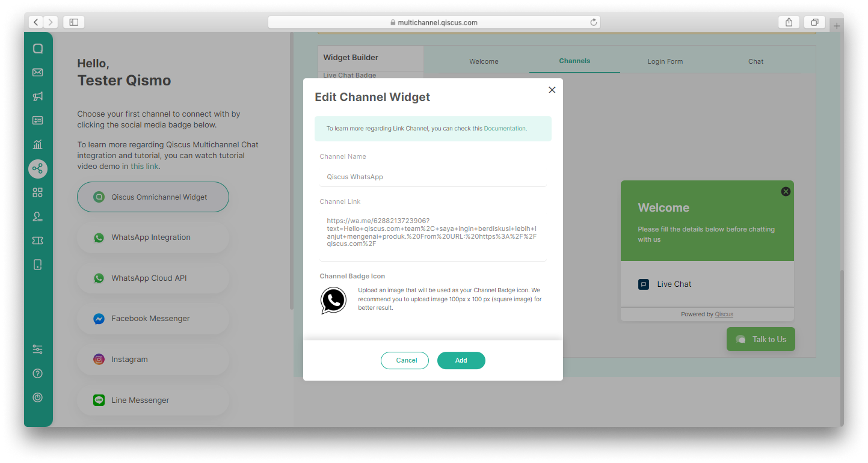Open the mail envelope icon in sidebar

(37, 72)
